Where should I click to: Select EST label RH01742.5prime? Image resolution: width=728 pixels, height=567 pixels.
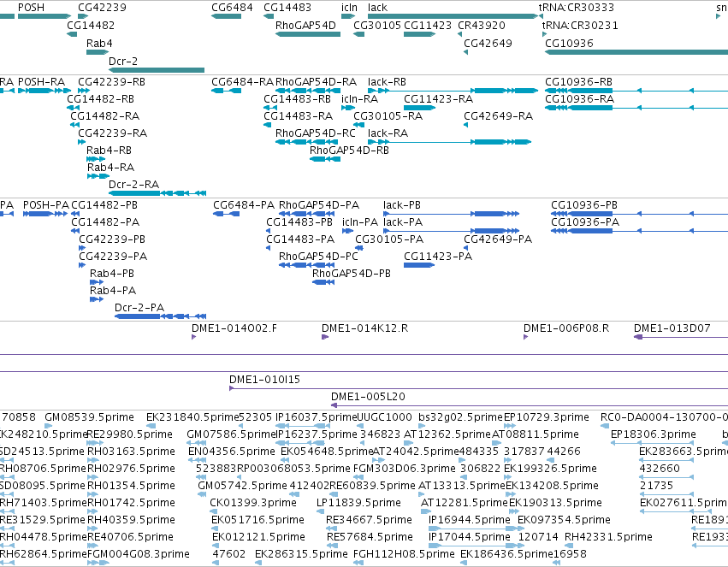tap(131, 503)
